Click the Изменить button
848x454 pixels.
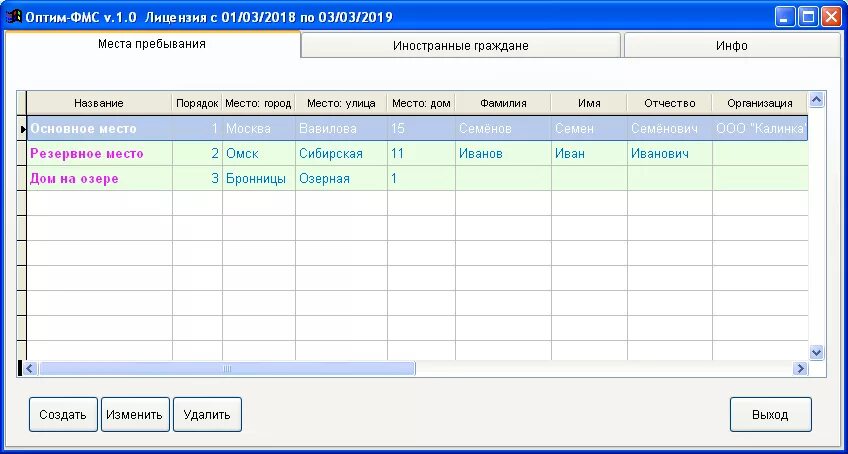tap(135, 414)
